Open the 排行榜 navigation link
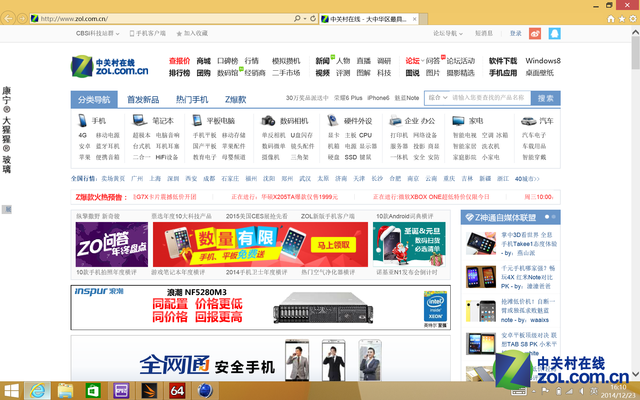Image resolution: width=640 pixels, height=400 pixels. pyautogui.click(x=180, y=73)
